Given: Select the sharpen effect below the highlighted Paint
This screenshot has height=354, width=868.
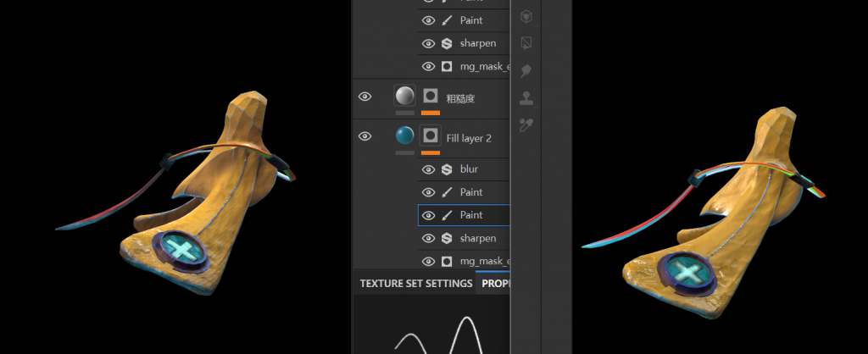Looking at the screenshot, I should (x=477, y=239).
